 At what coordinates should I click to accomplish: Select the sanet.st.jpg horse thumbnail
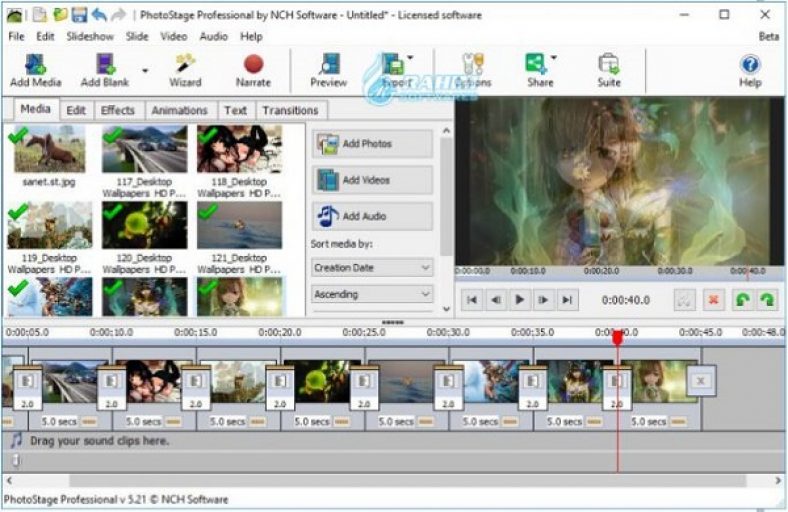click(48, 150)
